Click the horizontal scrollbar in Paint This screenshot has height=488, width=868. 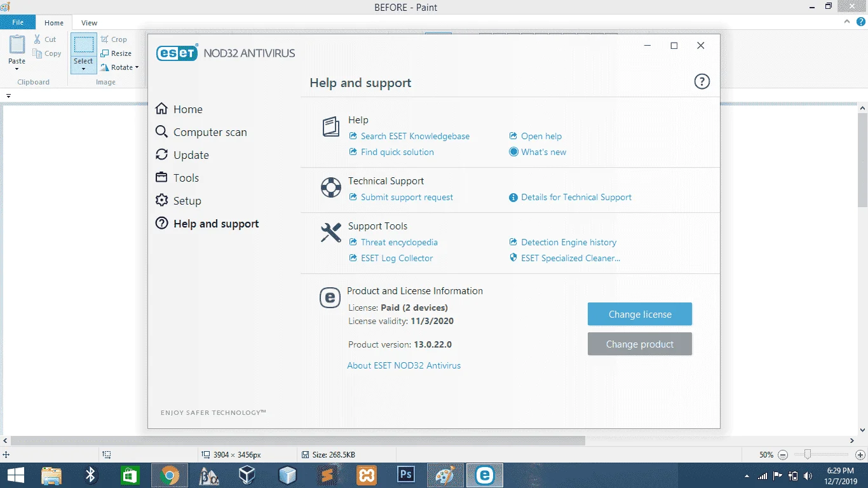(297, 440)
